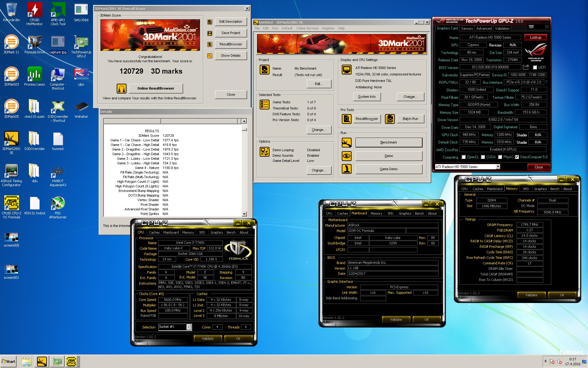This screenshot has width=588, height=368.
Task: Open TechPowerUp GPU-Z desktop shortcut
Action: (x=81, y=46)
